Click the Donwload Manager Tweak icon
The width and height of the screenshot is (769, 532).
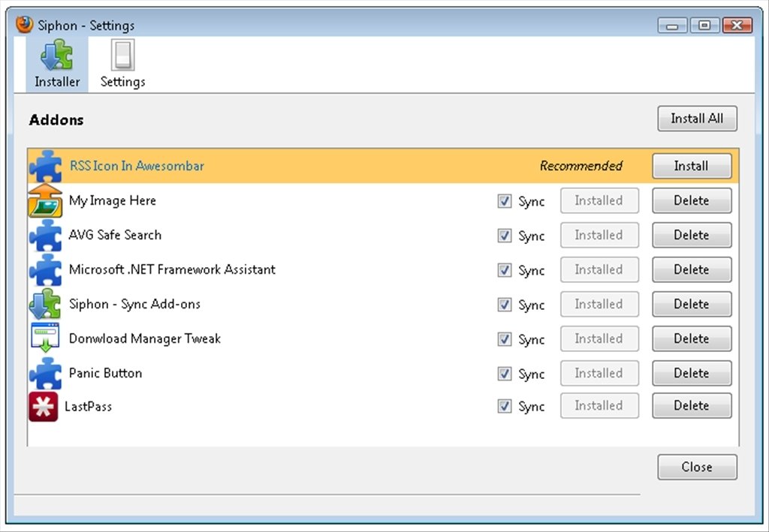(45, 338)
